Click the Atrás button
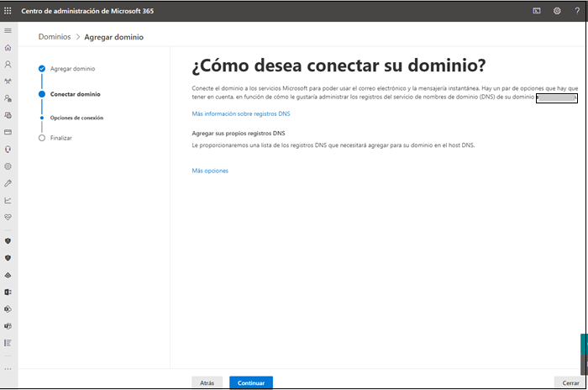The height and width of the screenshot is (390, 588). click(207, 383)
